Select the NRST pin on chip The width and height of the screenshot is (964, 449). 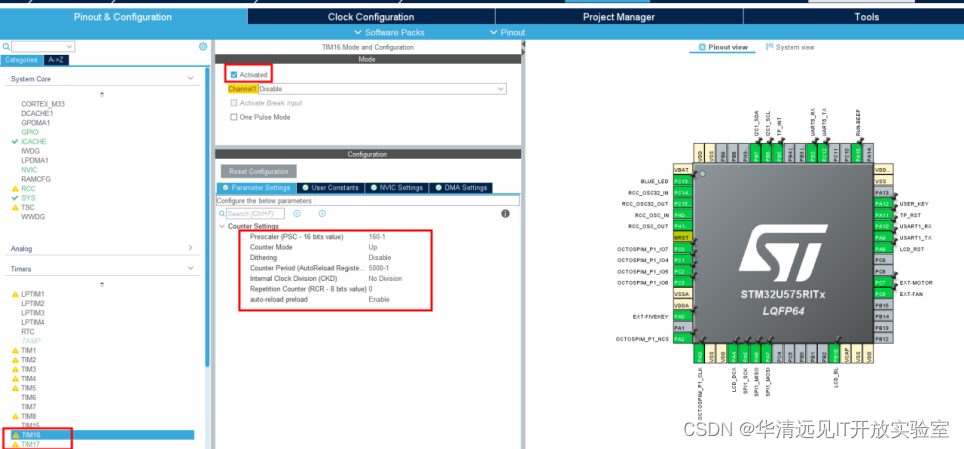pyautogui.click(x=682, y=237)
